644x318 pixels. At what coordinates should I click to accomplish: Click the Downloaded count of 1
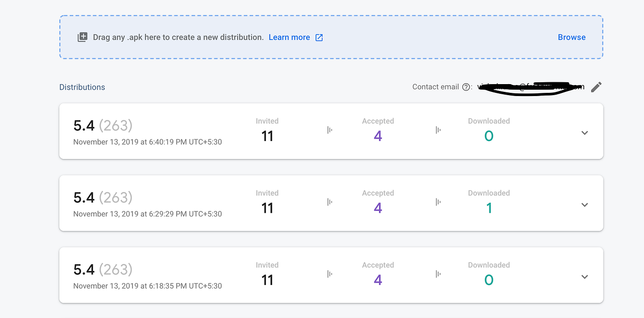tap(489, 208)
